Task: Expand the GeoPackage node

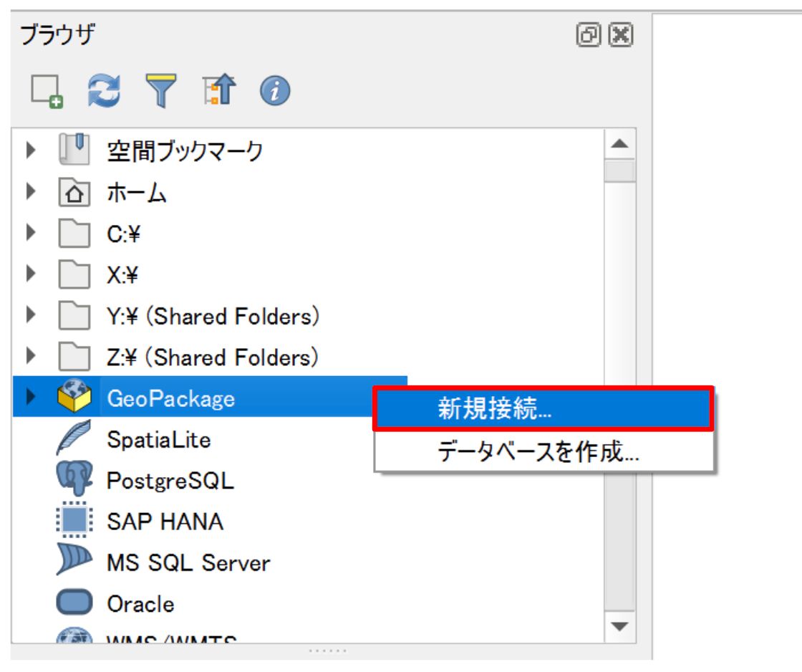Action: click(x=31, y=396)
